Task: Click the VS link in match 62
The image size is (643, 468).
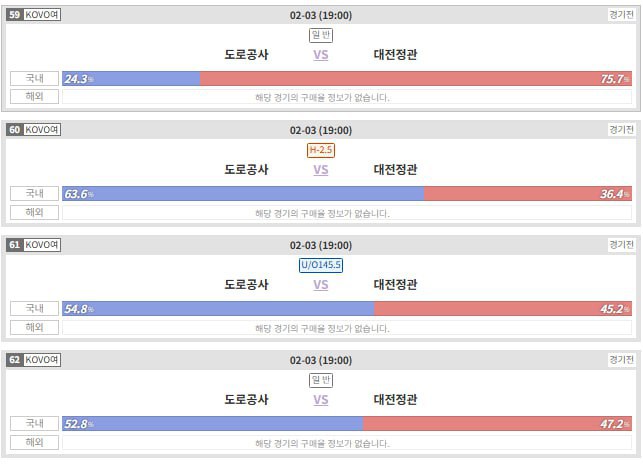Action: 320,400
